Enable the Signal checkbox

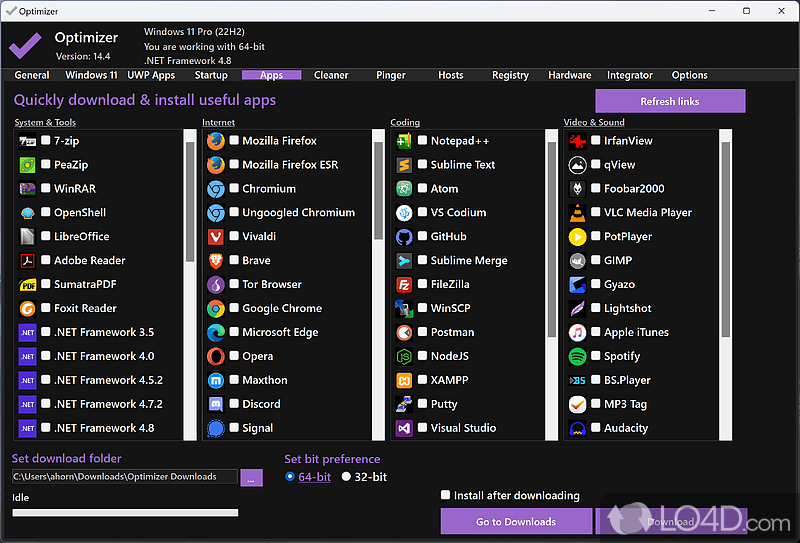234,427
